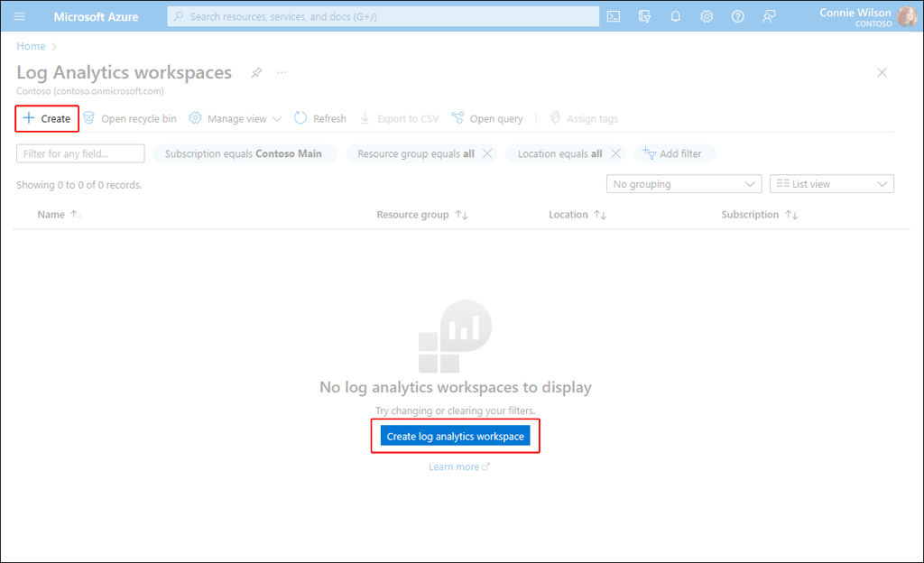Click Add filter pill
Image resolution: width=924 pixels, height=563 pixels.
click(x=675, y=153)
